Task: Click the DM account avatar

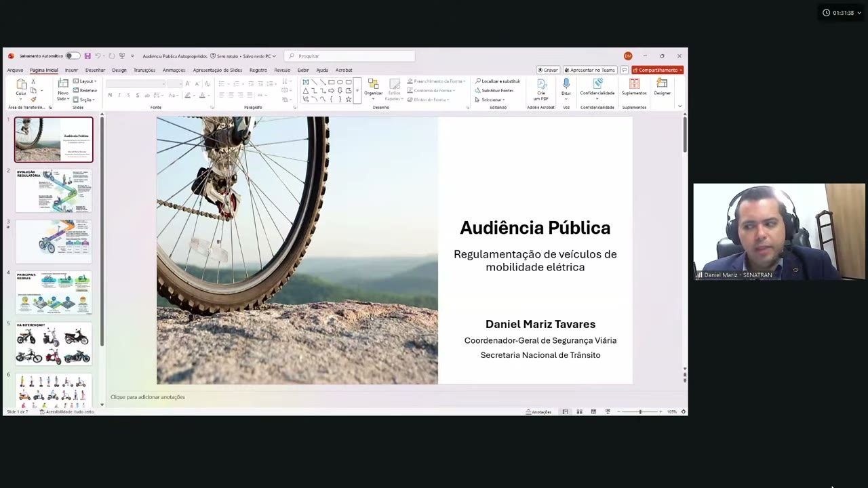Action: 628,56
